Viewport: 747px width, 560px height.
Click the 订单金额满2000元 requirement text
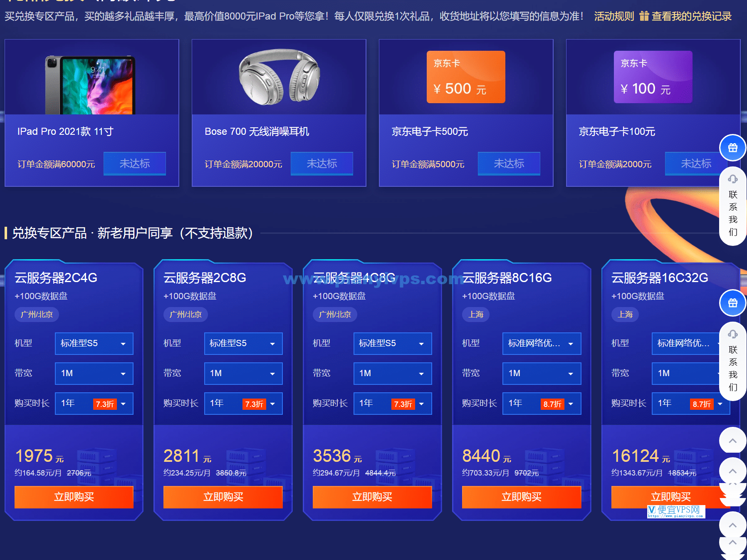coord(615,164)
